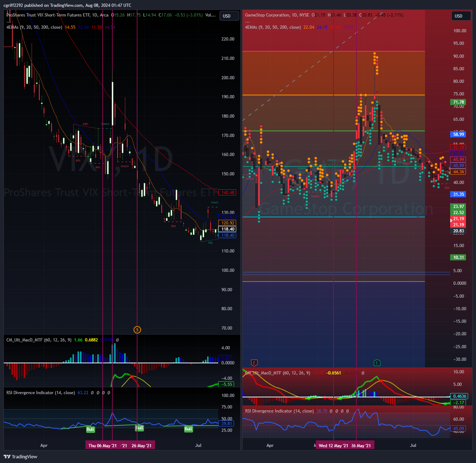Viewport: 476px width, 463px height.
Task: Click the GameStop Corporation, 1D, NYSE title
Action: pyautogui.click(x=277, y=15)
